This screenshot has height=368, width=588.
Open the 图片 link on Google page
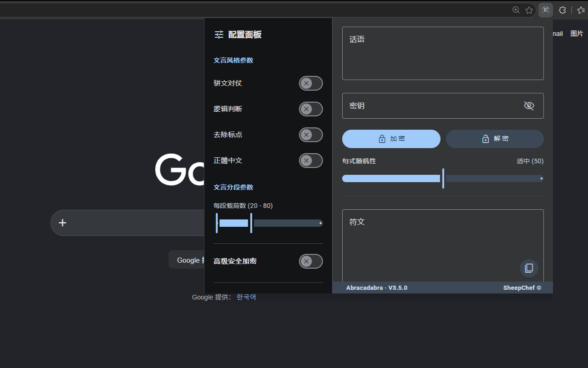[x=577, y=34]
